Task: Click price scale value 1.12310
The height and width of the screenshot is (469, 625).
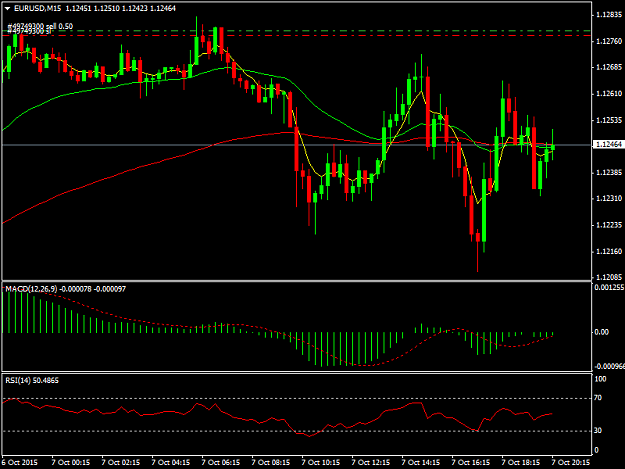Action: coord(609,198)
